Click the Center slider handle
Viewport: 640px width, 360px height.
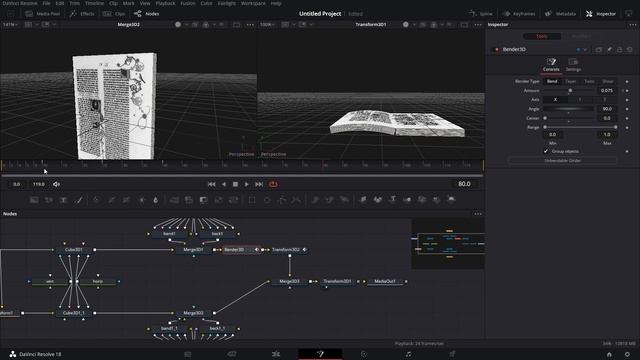pos(545,118)
